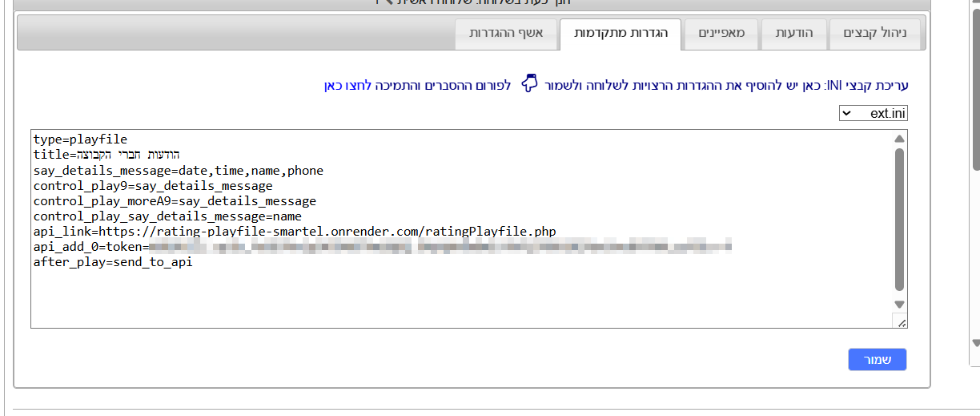This screenshot has width=980, height=416.
Task: Click the textarea resize handle corner
Action: (900, 321)
